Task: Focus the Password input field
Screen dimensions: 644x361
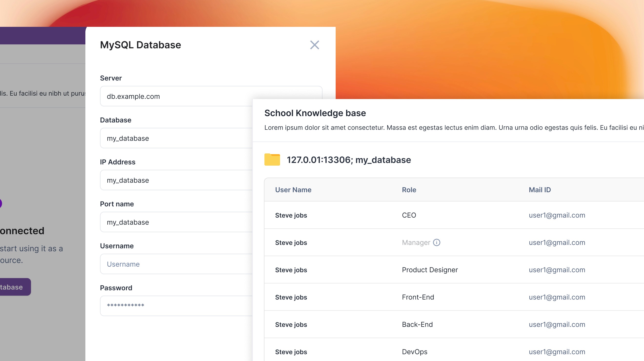Action: (176, 306)
